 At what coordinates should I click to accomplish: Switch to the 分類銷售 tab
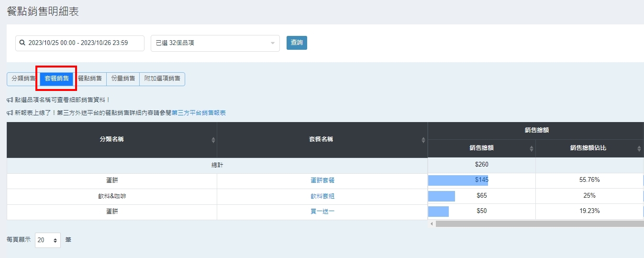pos(23,79)
